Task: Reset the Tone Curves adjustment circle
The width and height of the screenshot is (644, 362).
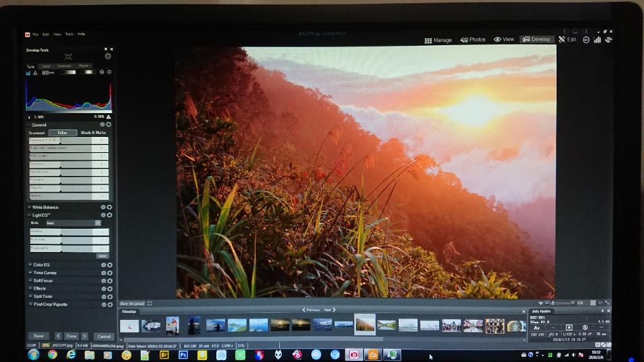Action: [x=109, y=273]
